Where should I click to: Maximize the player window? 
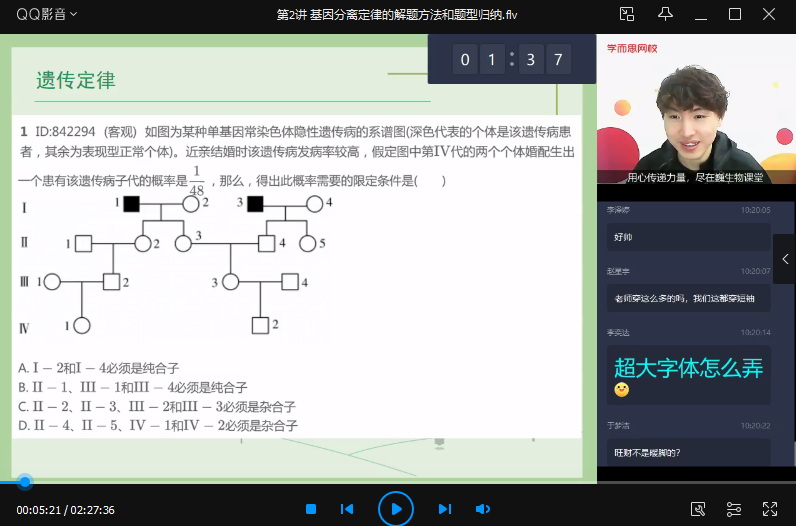[735, 14]
